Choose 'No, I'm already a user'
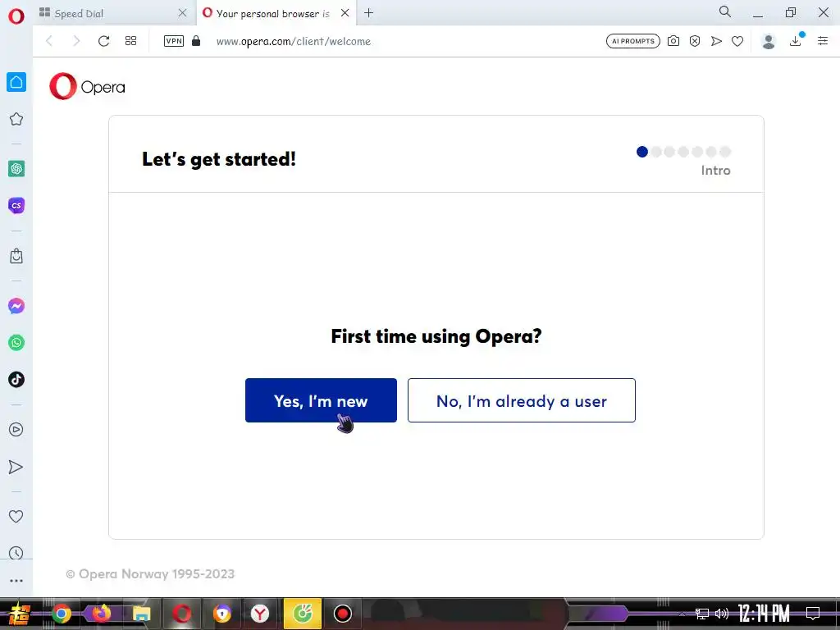This screenshot has height=630, width=840. tap(521, 400)
